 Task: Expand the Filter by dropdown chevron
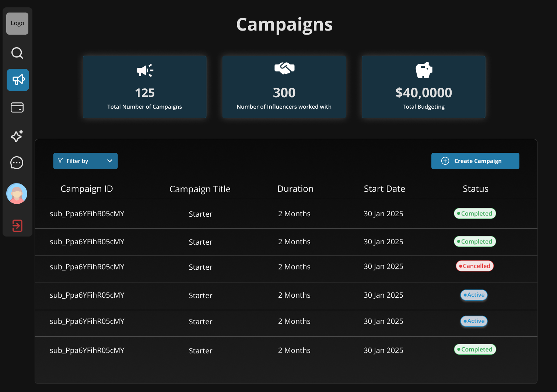[x=110, y=161]
